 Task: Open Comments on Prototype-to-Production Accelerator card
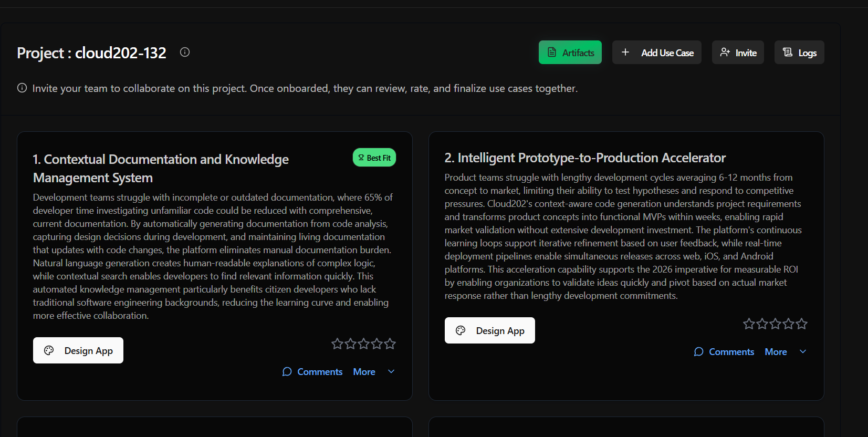click(724, 352)
